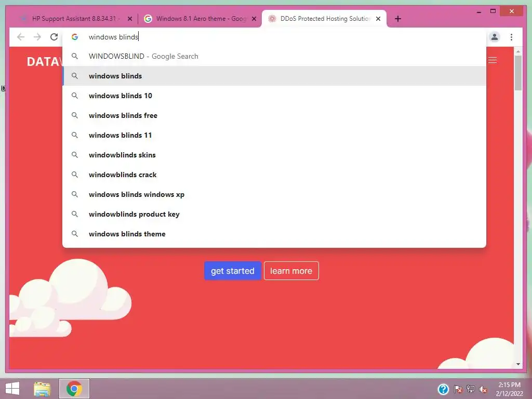Click the scrollbar up arrow
This screenshot has width=532, height=399.
[x=518, y=51]
